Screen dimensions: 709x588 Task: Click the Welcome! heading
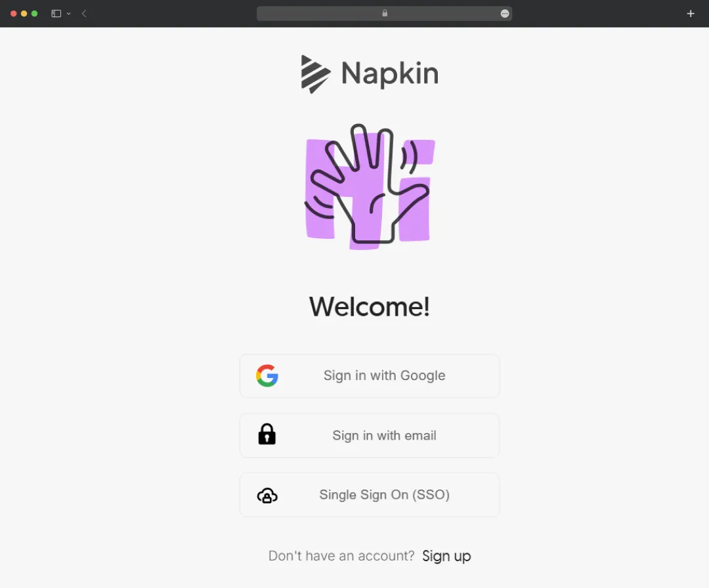click(x=370, y=307)
